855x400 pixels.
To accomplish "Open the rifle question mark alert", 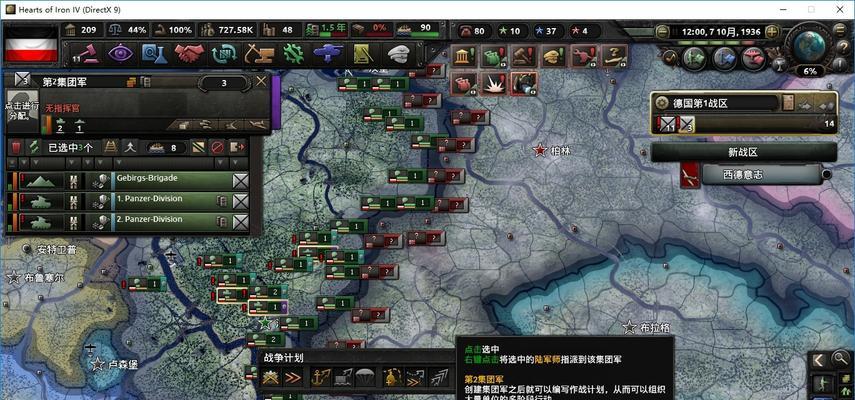I will 613,56.
